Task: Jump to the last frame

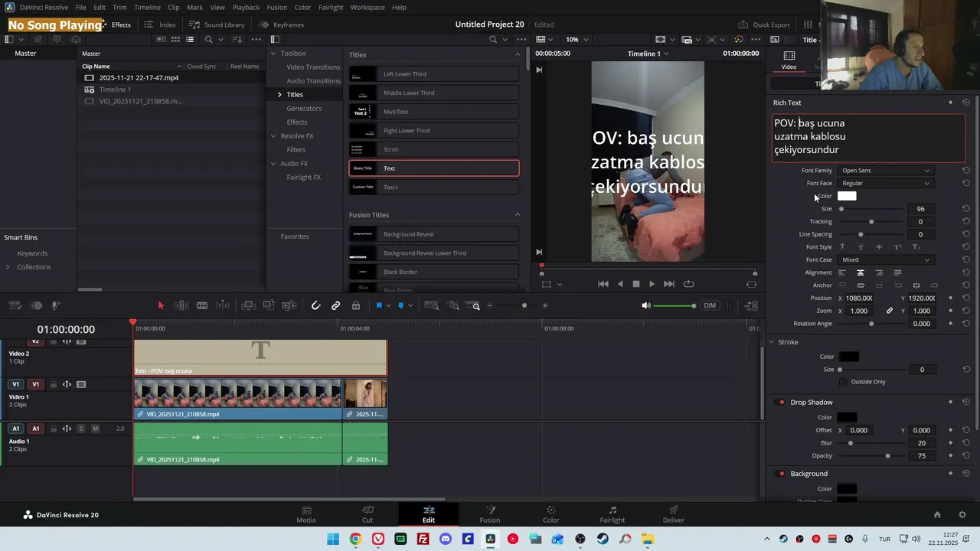Action: pyautogui.click(x=668, y=284)
